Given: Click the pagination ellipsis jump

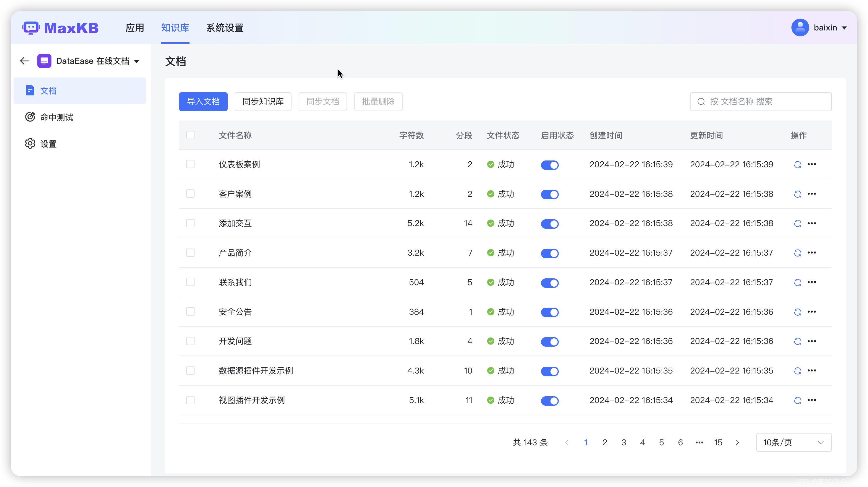Looking at the screenshot, I should tap(699, 442).
